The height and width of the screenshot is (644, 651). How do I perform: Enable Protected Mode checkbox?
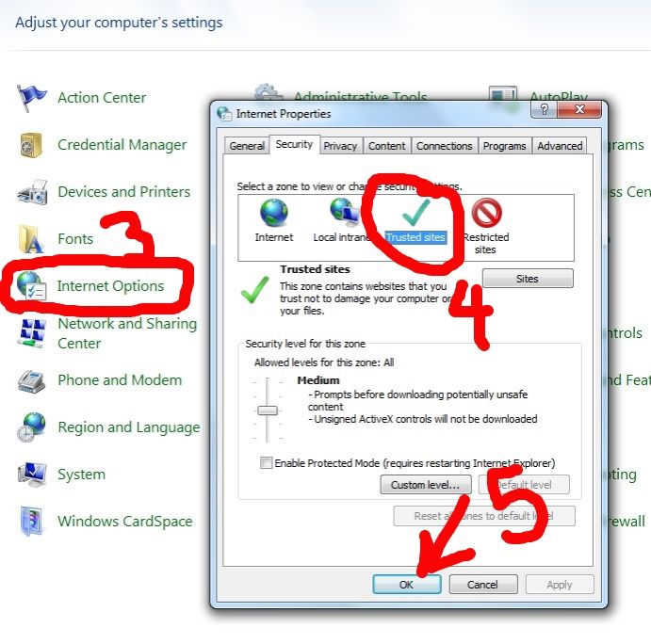tap(266, 462)
